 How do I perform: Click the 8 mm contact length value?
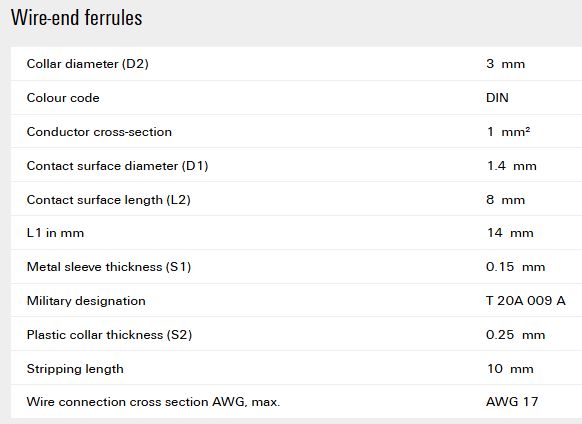coord(506,200)
